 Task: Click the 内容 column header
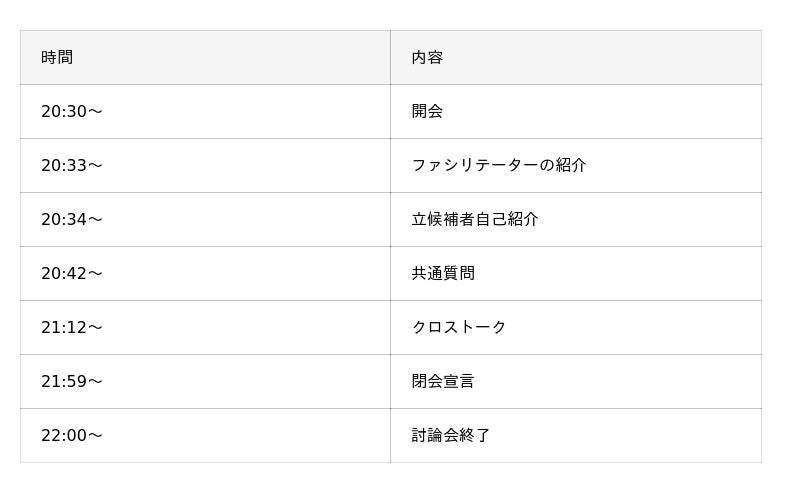(x=427, y=58)
